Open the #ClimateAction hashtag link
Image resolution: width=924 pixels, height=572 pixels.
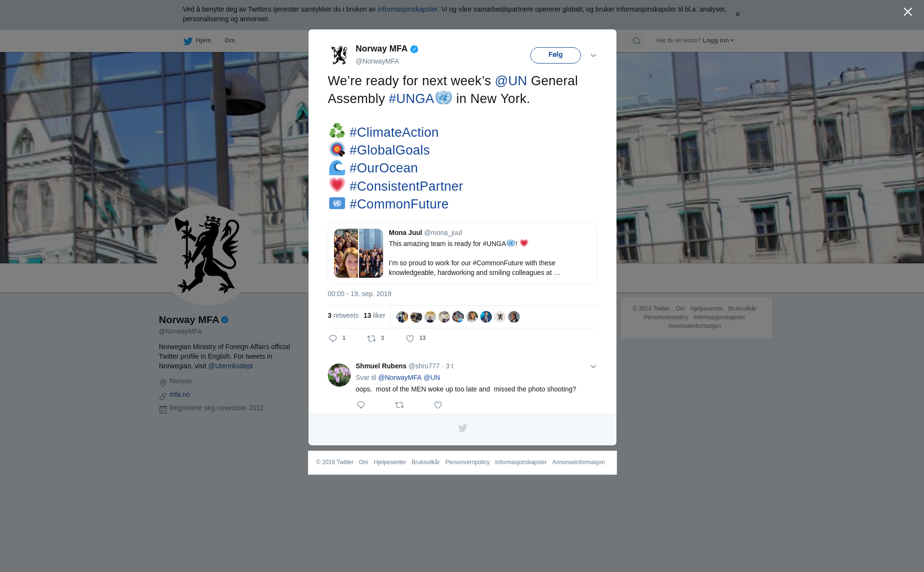(394, 132)
